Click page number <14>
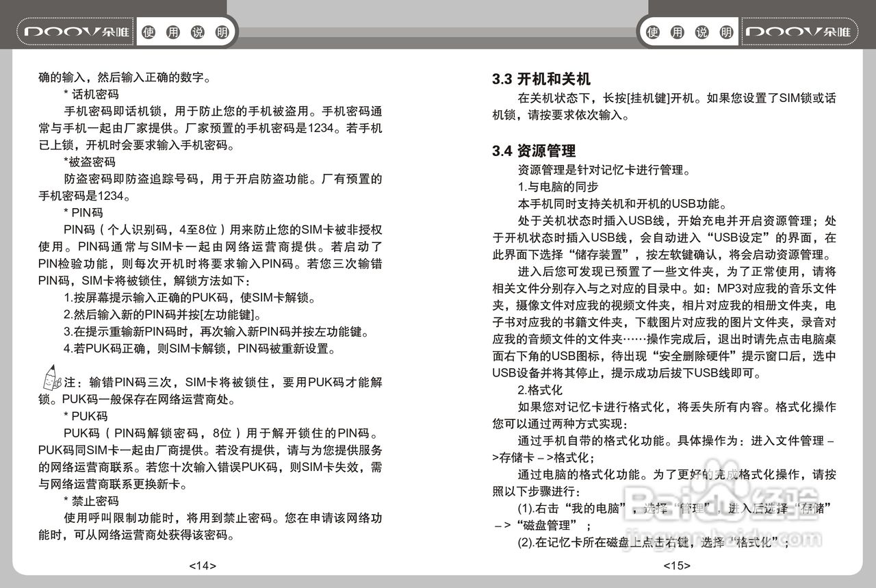 pyautogui.click(x=203, y=565)
